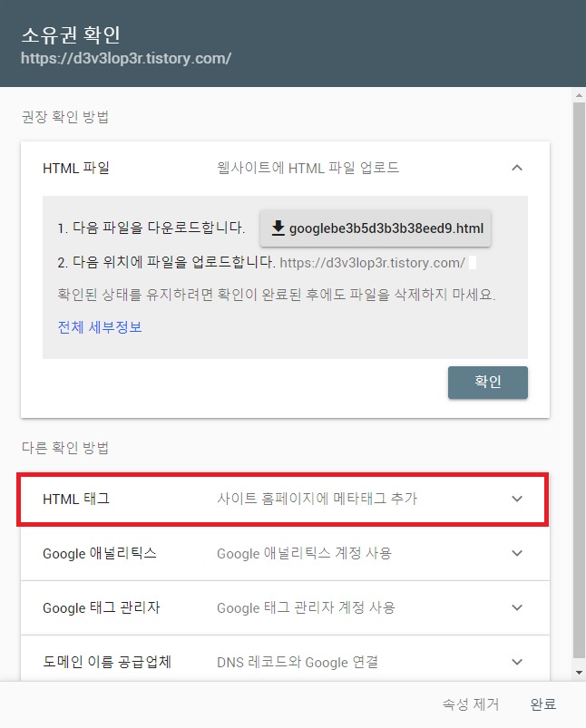This screenshot has height=728, width=586.
Task: Click DNS 레코드와 Google 연결 description
Action: coord(298,662)
